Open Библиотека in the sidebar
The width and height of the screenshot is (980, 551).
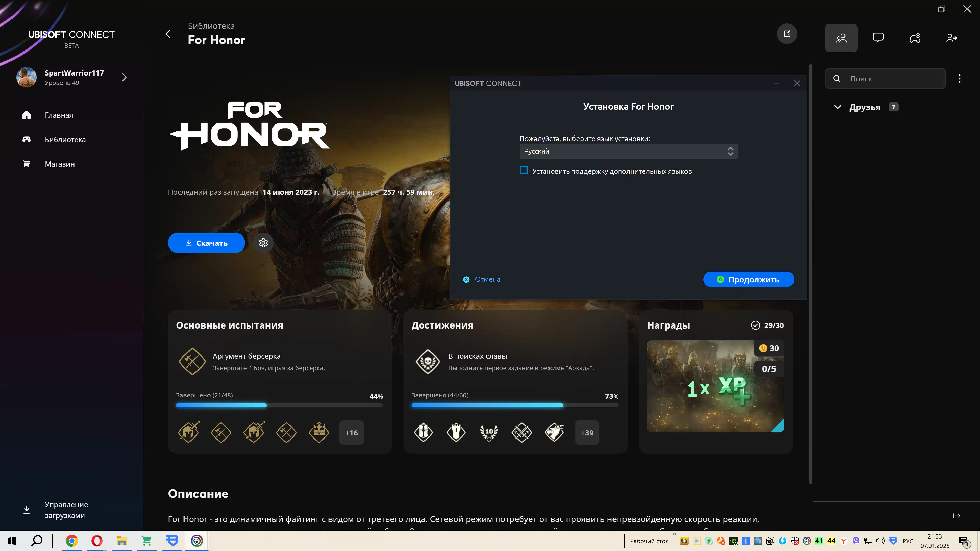[65, 140]
